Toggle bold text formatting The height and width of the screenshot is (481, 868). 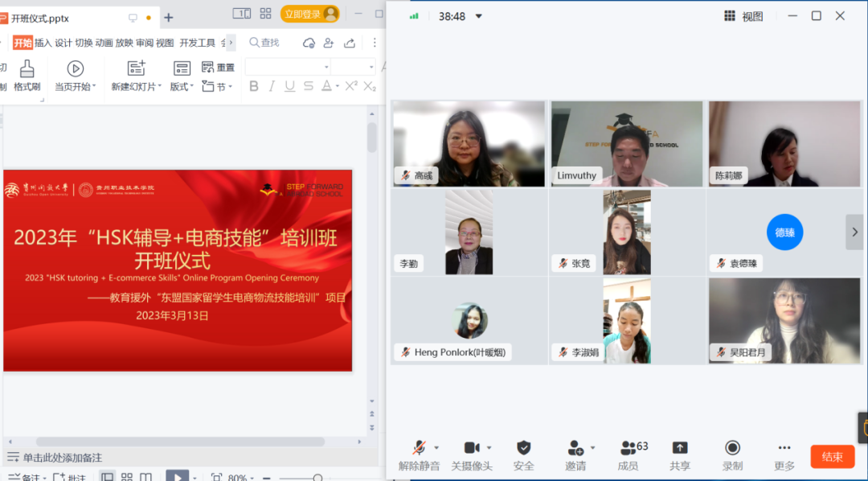pyautogui.click(x=254, y=86)
